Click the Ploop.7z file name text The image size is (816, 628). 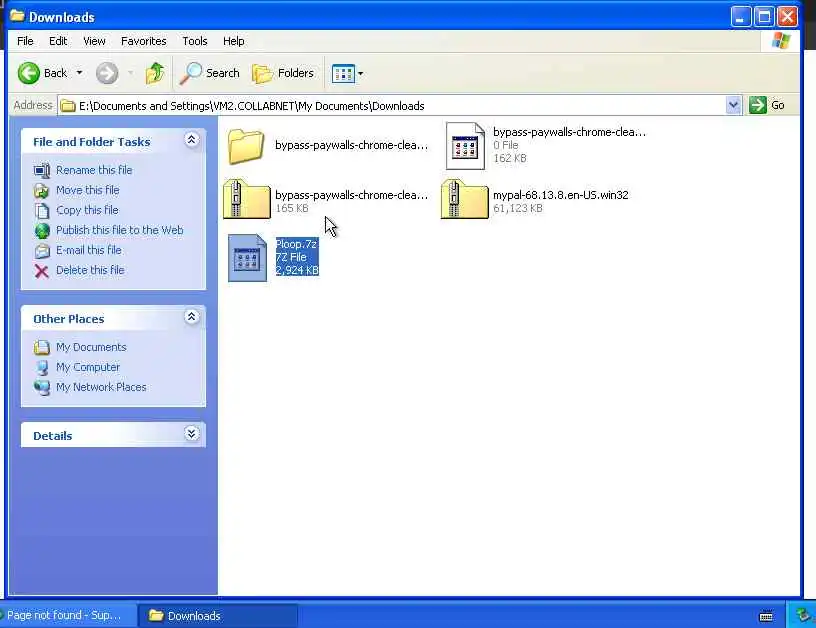coord(296,243)
